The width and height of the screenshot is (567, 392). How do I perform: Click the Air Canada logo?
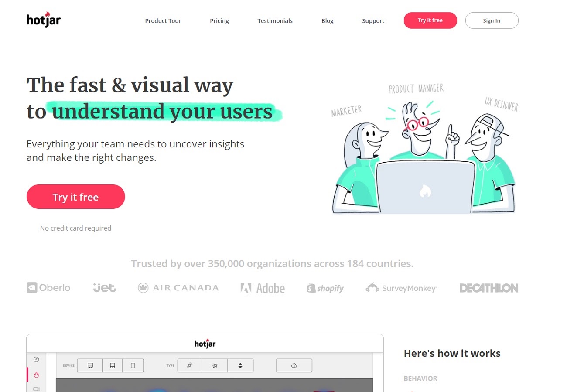pyautogui.click(x=178, y=288)
